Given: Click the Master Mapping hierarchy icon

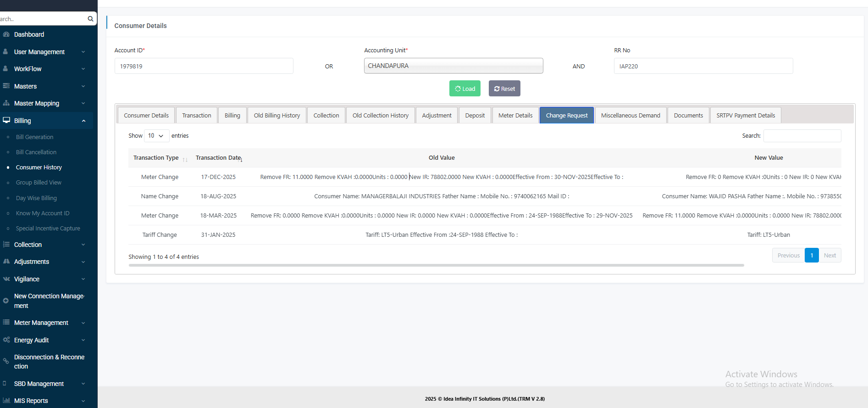Looking at the screenshot, I should 6,103.
